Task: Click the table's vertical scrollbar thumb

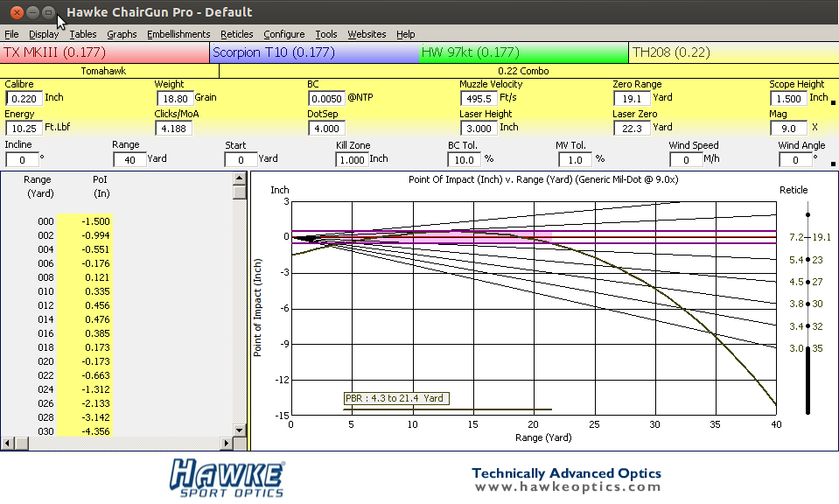Action: (x=239, y=192)
